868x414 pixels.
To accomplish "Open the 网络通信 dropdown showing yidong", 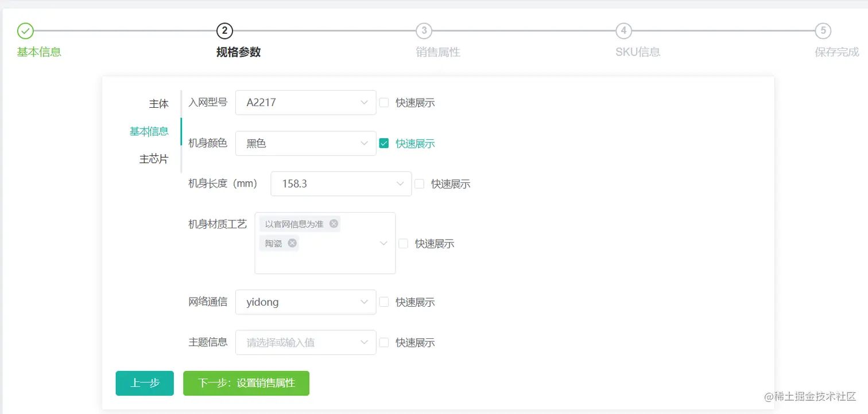I will point(306,302).
